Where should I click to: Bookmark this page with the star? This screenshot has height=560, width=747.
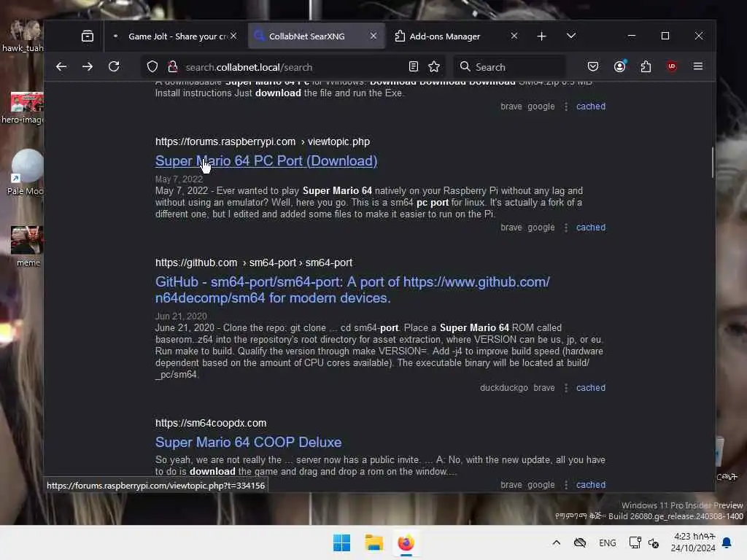click(434, 66)
